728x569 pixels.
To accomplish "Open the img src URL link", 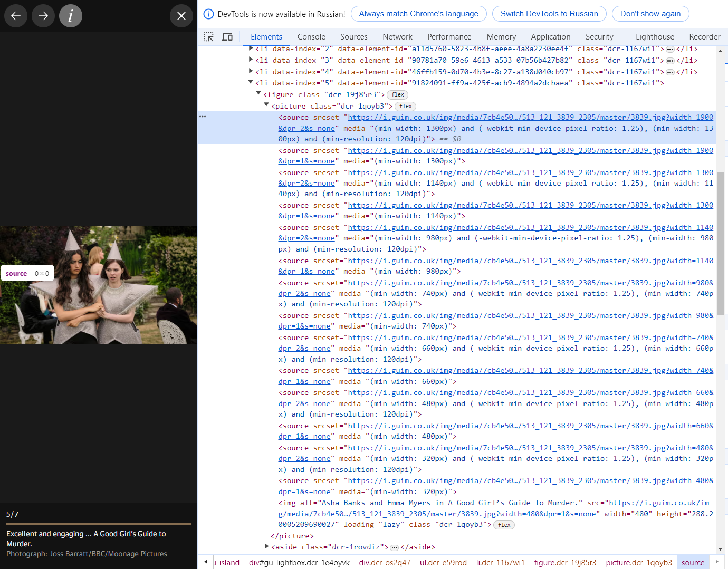I will click(x=494, y=508).
